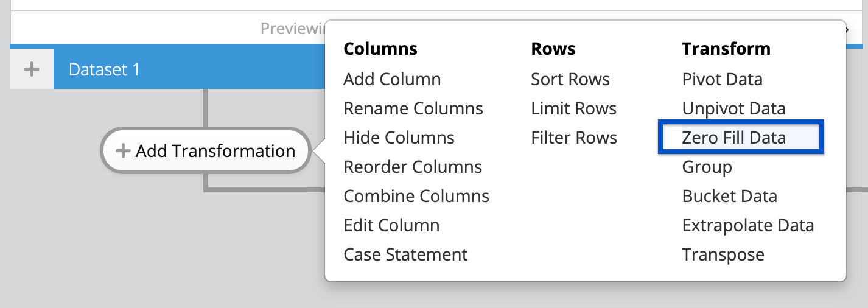Click the Add Transformation button
Image resolution: width=868 pixels, height=308 pixels.
click(x=206, y=151)
